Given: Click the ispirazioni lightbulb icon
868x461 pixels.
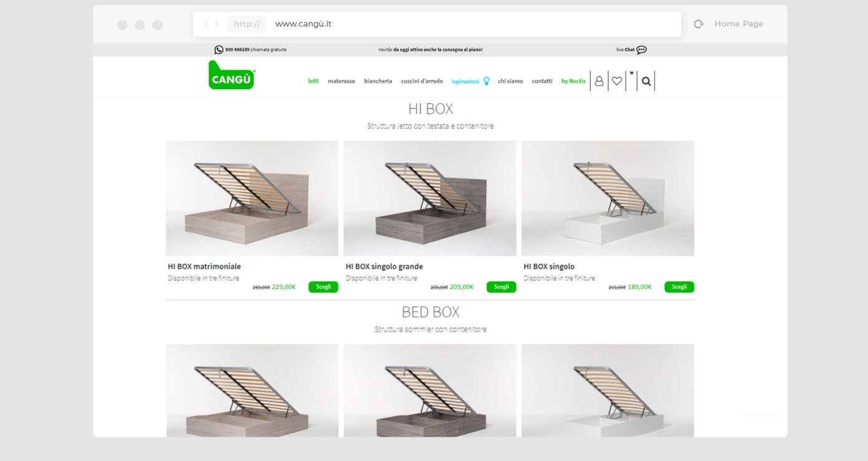Looking at the screenshot, I should coord(486,81).
